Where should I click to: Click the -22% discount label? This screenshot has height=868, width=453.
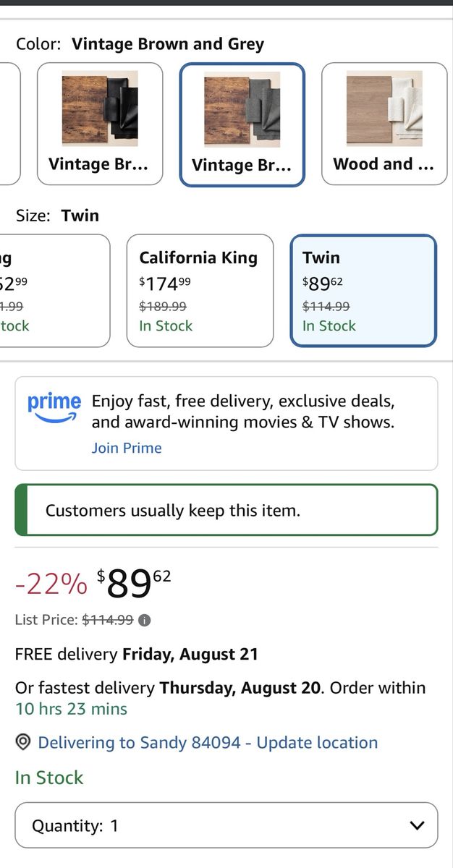point(51,584)
